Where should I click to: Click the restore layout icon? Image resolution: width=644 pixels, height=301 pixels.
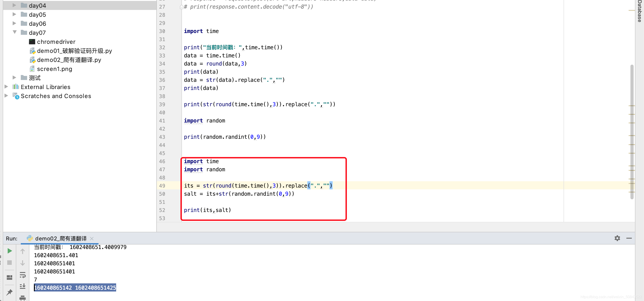[x=9, y=277]
